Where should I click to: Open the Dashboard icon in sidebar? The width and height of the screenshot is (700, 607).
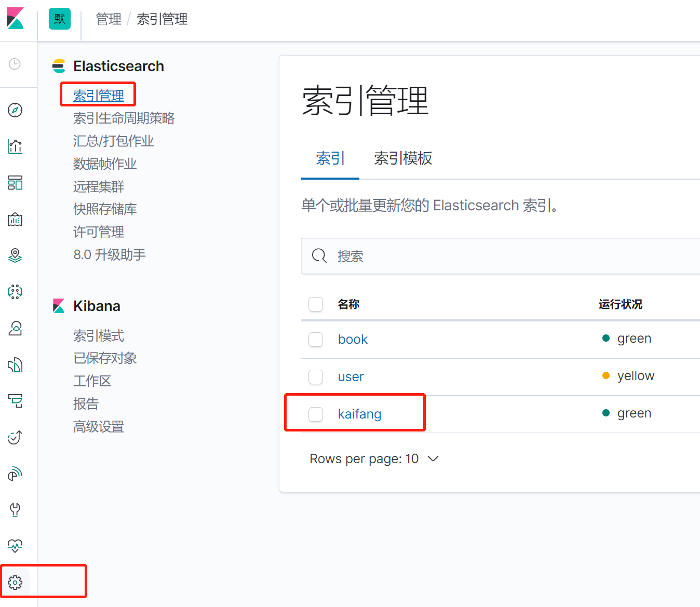[15, 183]
